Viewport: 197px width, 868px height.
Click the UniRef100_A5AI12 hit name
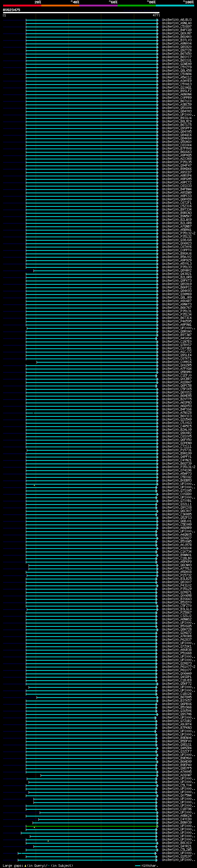pyautogui.click(x=177, y=78)
